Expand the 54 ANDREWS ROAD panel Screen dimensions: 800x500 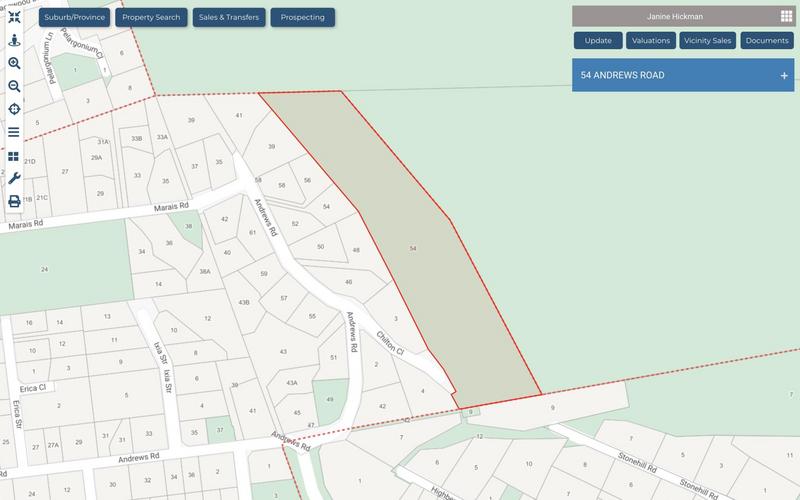784,76
